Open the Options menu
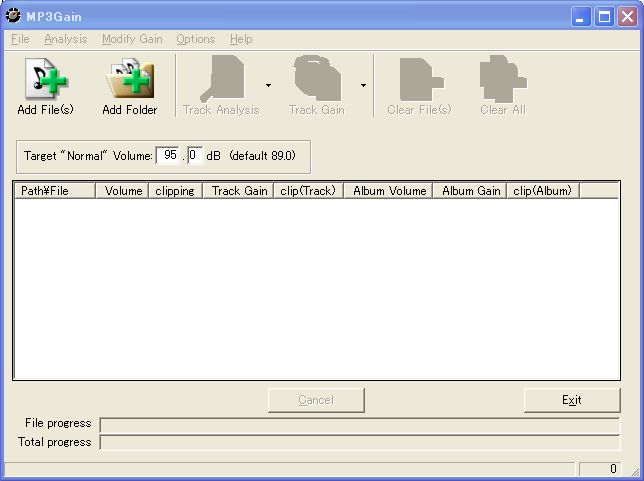Viewport: 644px width, 481px height. pyautogui.click(x=196, y=39)
